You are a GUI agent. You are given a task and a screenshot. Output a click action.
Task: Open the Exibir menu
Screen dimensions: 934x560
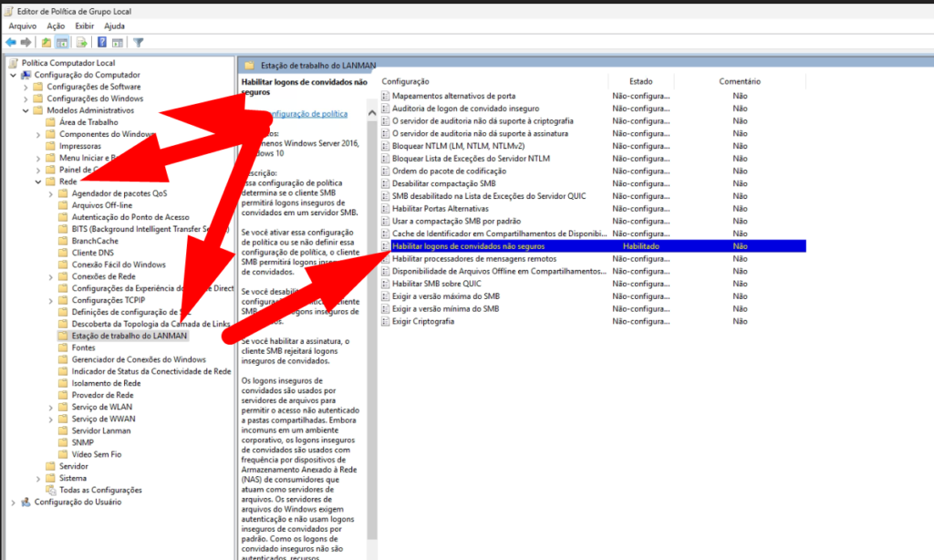85,26
